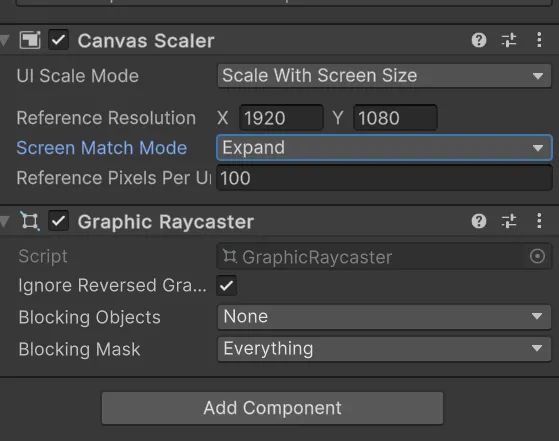Toggle Ignore Reversed Graphics checkbox
Viewport: 559px width, 441px height.
point(226,285)
